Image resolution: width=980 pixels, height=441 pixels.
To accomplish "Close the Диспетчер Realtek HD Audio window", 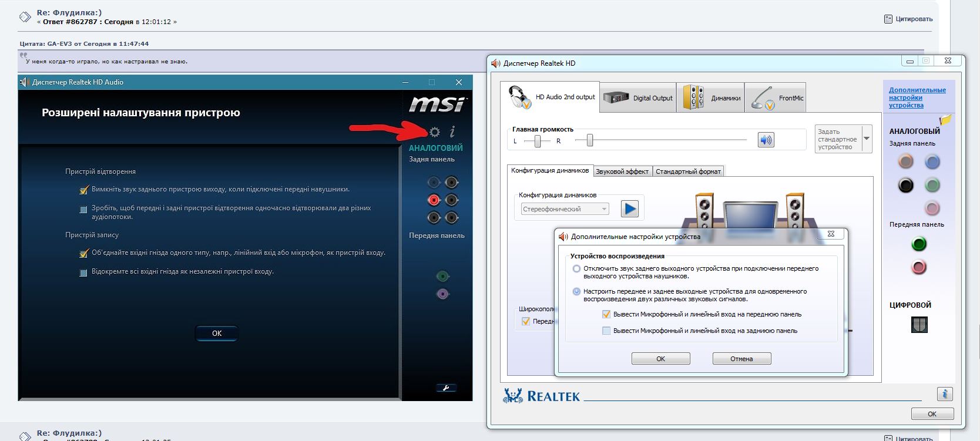I will click(459, 82).
